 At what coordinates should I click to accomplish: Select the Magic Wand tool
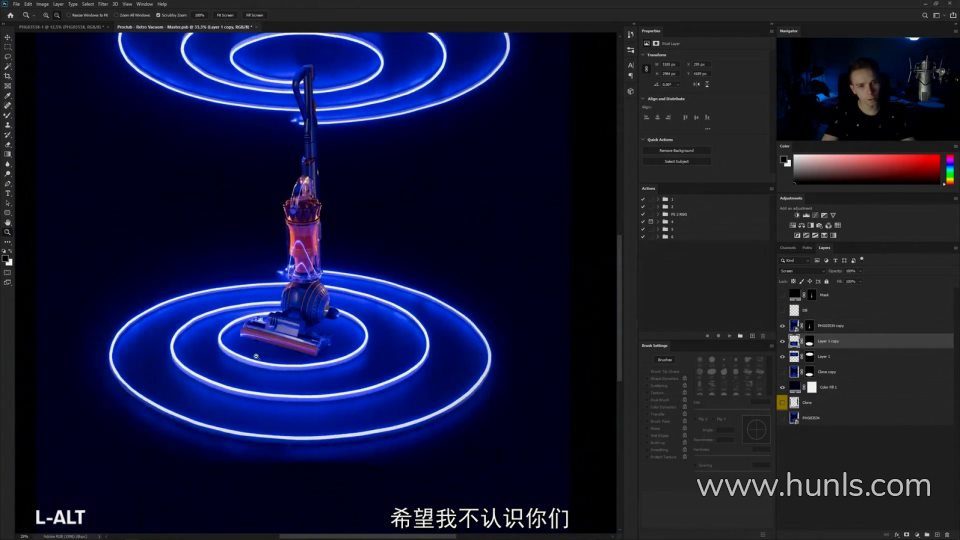coord(8,66)
